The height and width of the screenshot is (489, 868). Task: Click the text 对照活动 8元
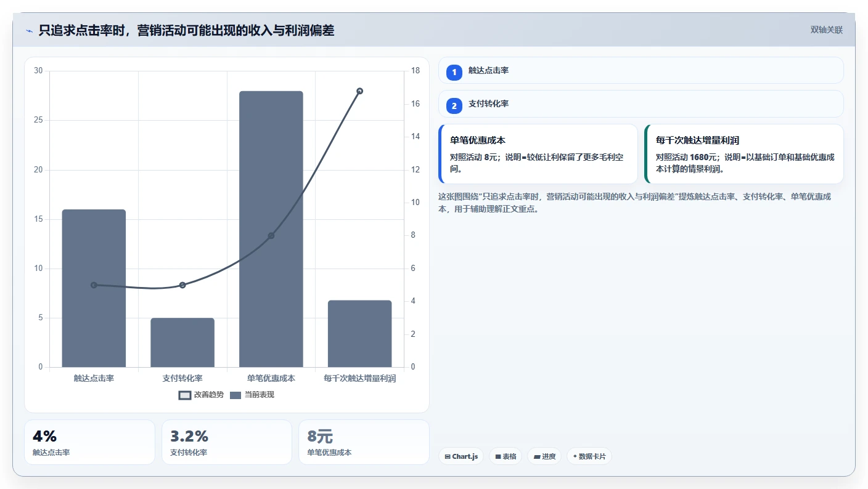[x=474, y=157]
